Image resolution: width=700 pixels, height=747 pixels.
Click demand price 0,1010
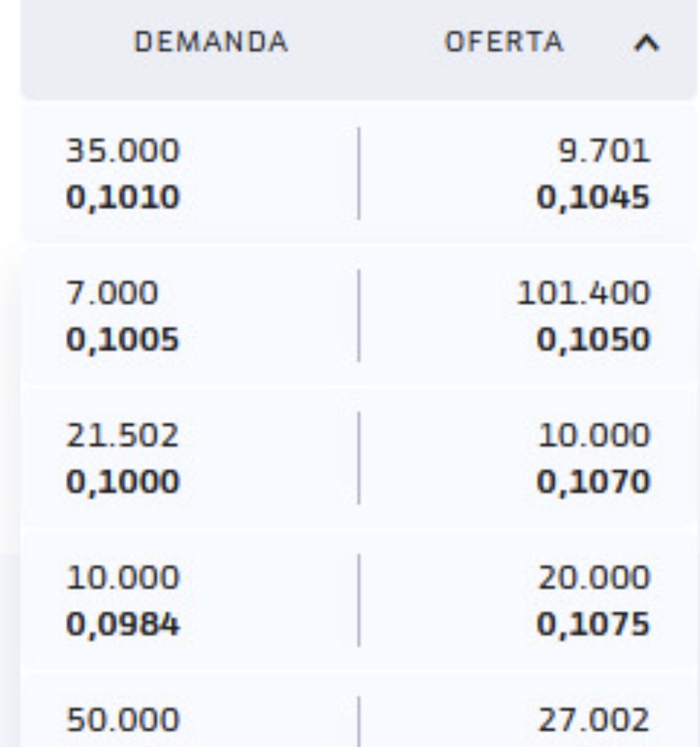tap(123, 197)
